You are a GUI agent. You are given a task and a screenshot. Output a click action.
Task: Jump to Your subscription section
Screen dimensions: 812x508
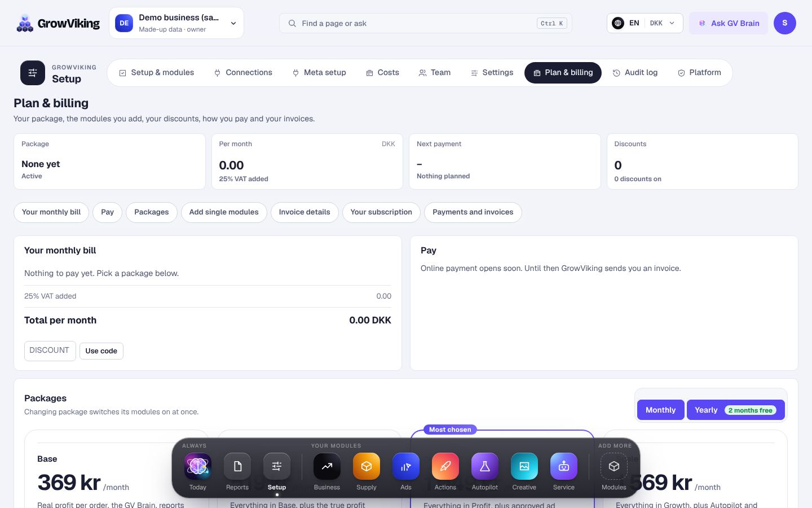pos(381,212)
